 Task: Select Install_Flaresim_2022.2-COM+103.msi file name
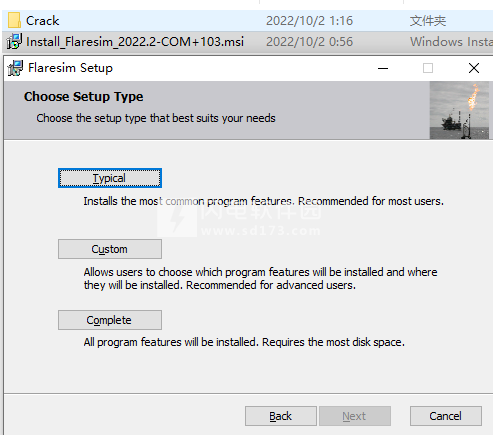135,42
